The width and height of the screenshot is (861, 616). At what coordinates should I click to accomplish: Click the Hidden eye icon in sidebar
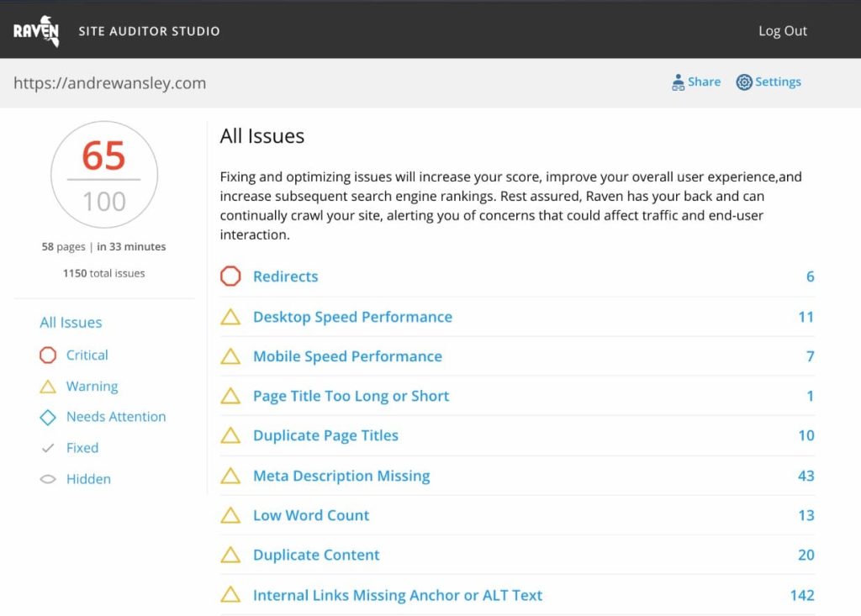(x=48, y=479)
